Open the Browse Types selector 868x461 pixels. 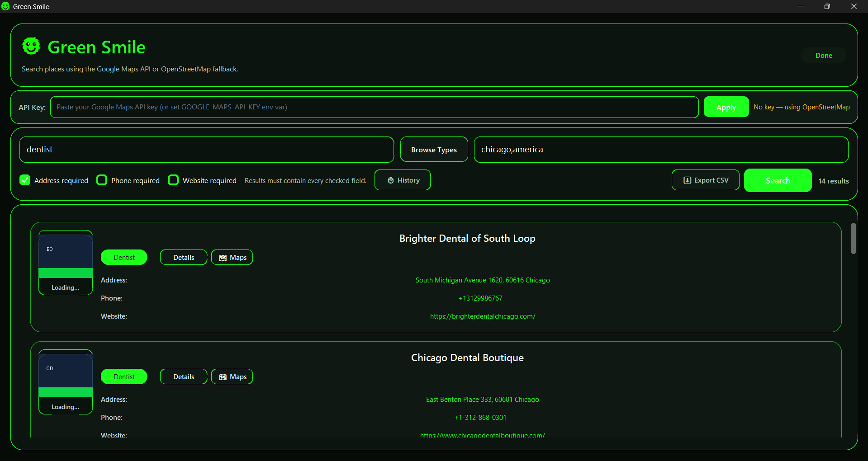434,150
